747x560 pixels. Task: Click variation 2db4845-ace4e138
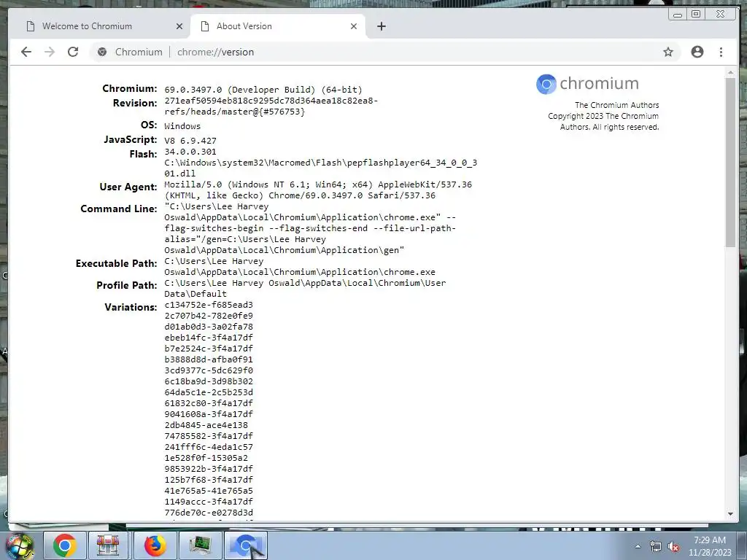click(206, 425)
